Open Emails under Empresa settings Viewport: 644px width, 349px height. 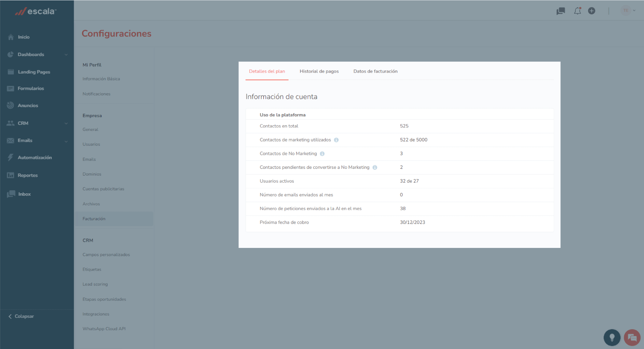(x=89, y=159)
